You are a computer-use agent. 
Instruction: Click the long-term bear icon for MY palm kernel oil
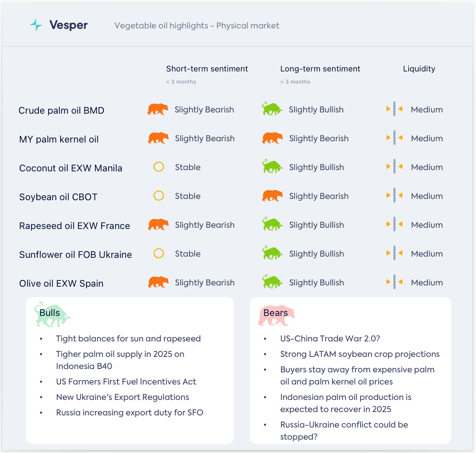pos(272,138)
